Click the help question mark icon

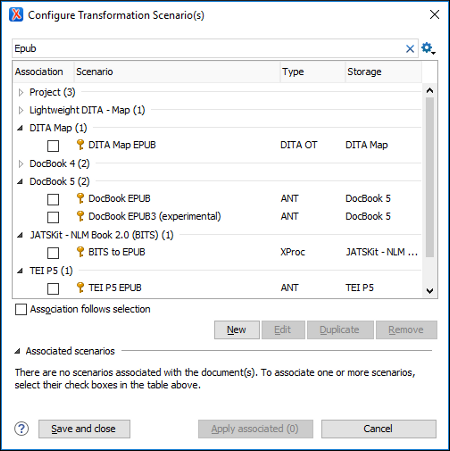pos(22,429)
